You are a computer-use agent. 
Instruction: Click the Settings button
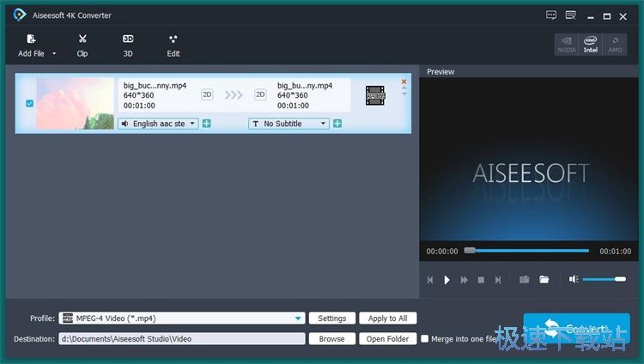[331, 318]
